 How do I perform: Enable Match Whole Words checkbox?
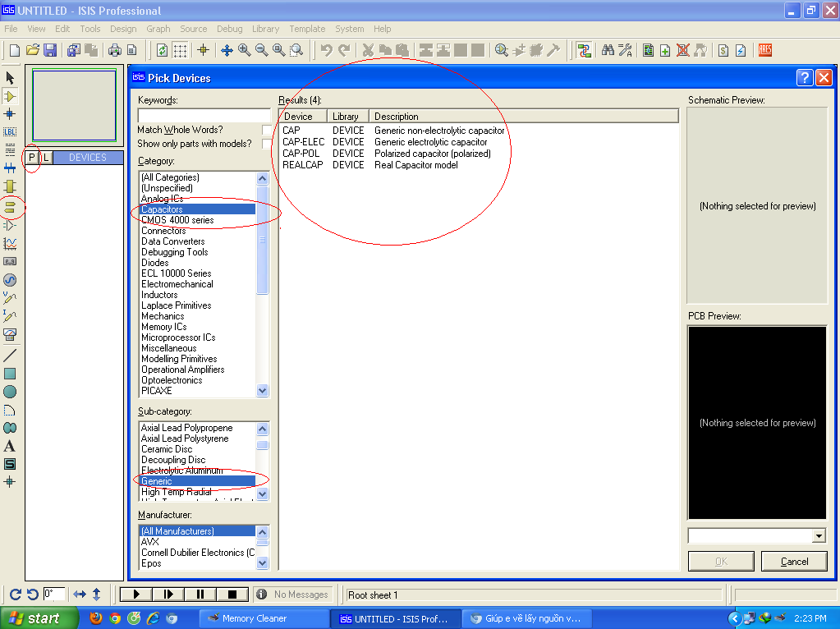click(267, 130)
